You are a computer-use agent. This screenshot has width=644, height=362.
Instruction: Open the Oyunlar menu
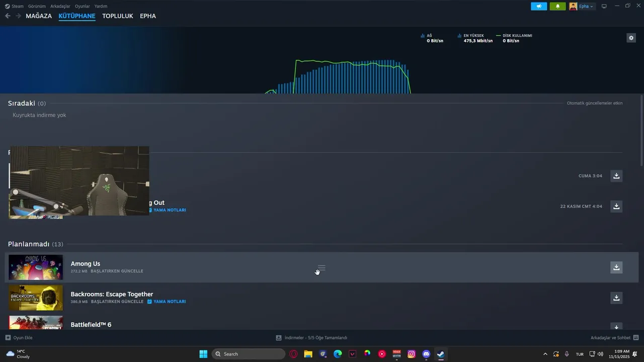point(83,7)
